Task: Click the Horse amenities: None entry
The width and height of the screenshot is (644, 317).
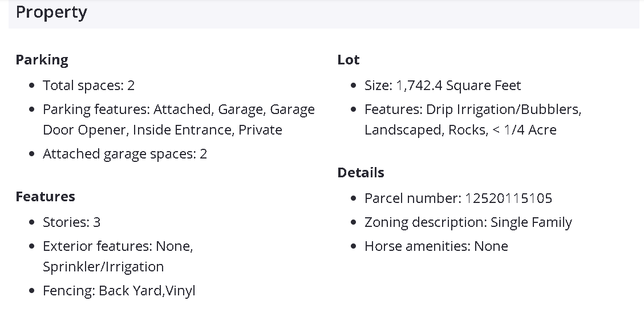Action: pos(436,246)
